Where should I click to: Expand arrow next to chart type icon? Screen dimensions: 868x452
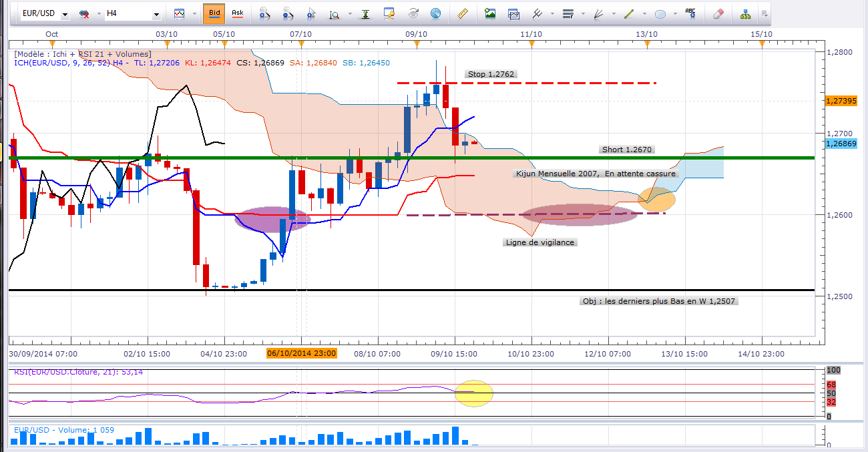tap(194, 14)
